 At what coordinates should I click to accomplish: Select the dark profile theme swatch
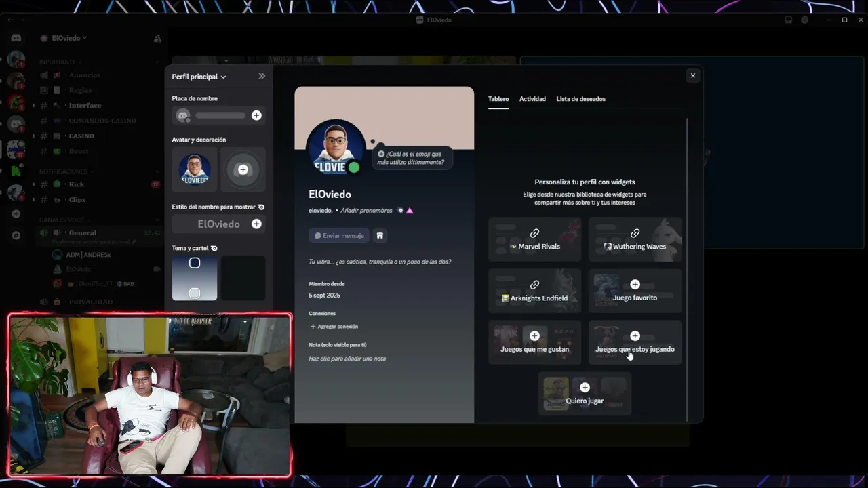[243, 278]
